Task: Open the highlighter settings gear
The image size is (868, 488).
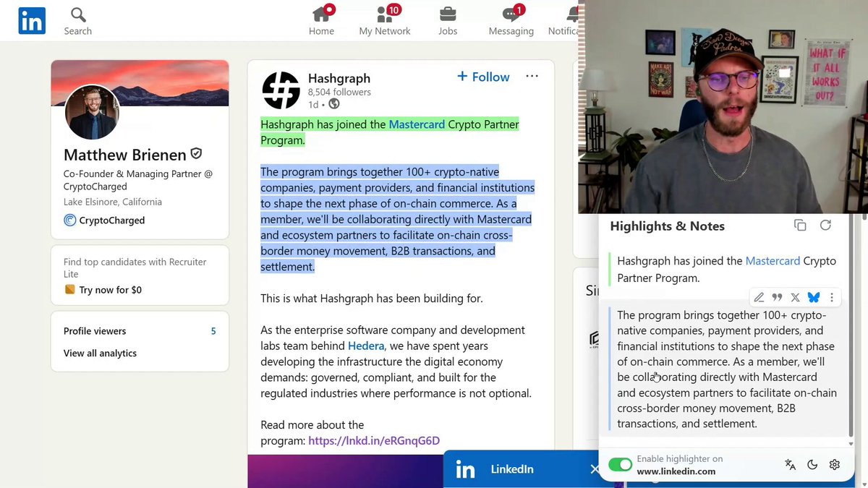Action: coord(835,465)
